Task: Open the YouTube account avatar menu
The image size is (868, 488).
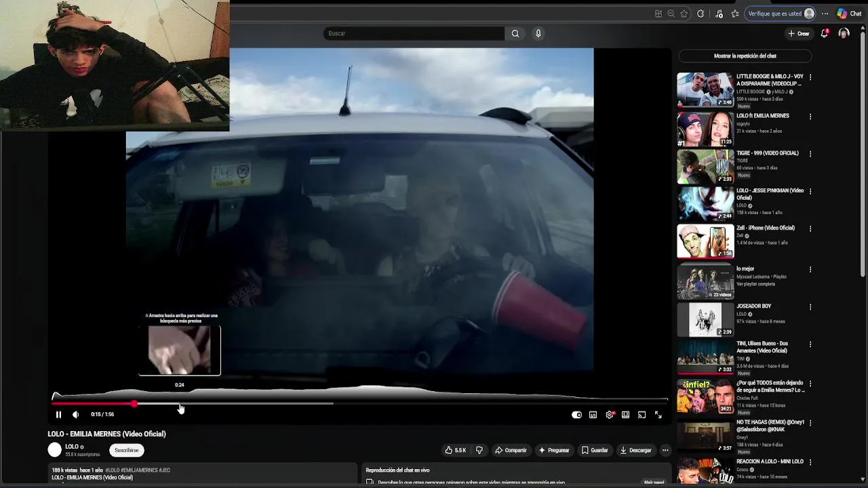Action: click(844, 33)
